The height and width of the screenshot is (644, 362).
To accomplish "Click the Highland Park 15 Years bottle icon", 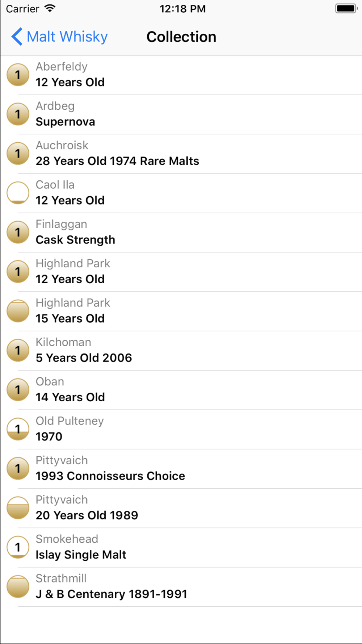I will pos(18,311).
